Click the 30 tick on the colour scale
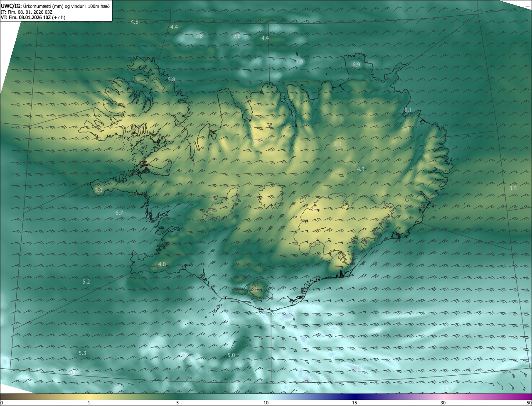 pyautogui.click(x=443, y=403)
